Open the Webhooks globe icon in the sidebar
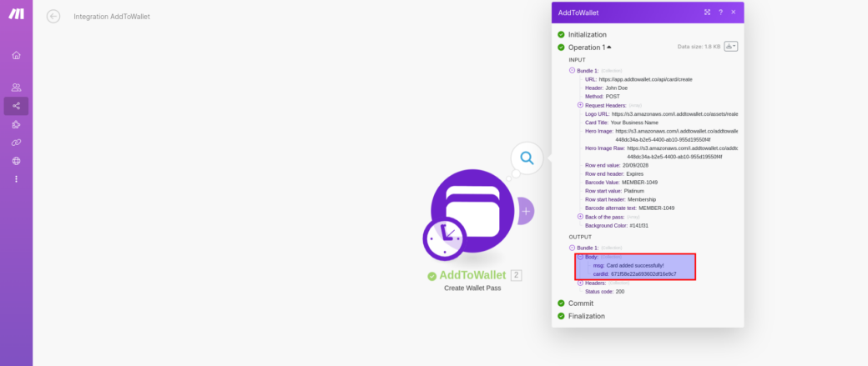868x366 pixels. tap(16, 161)
